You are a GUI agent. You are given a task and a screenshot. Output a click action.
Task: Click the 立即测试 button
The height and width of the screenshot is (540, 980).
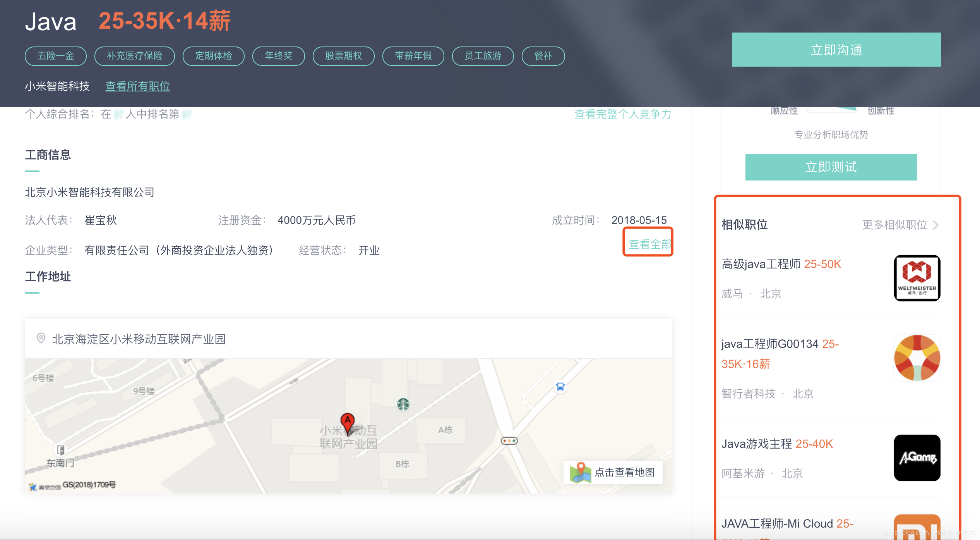click(x=831, y=167)
